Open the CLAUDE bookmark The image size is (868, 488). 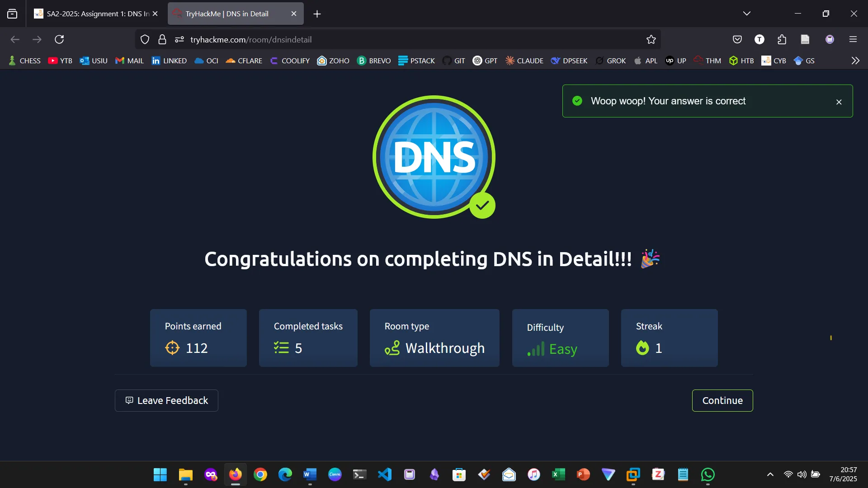tap(529, 60)
